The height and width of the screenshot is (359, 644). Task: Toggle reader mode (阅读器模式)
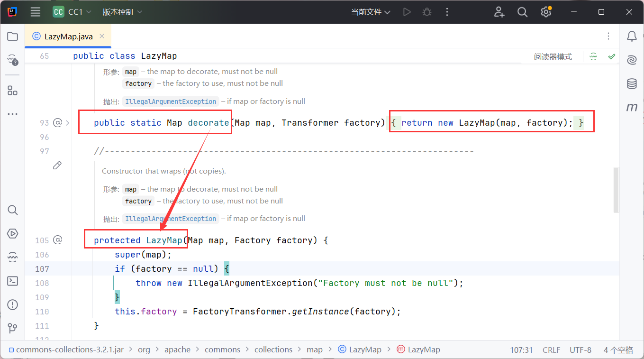click(x=553, y=57)
